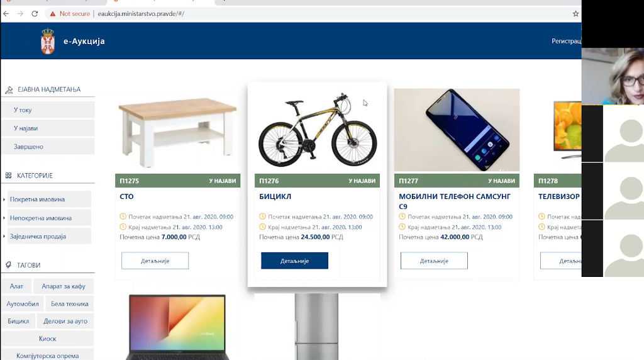Screen dimensions: 644x360
Task: Click the tag icon beside Тагови
Action: tap(8, 265)
